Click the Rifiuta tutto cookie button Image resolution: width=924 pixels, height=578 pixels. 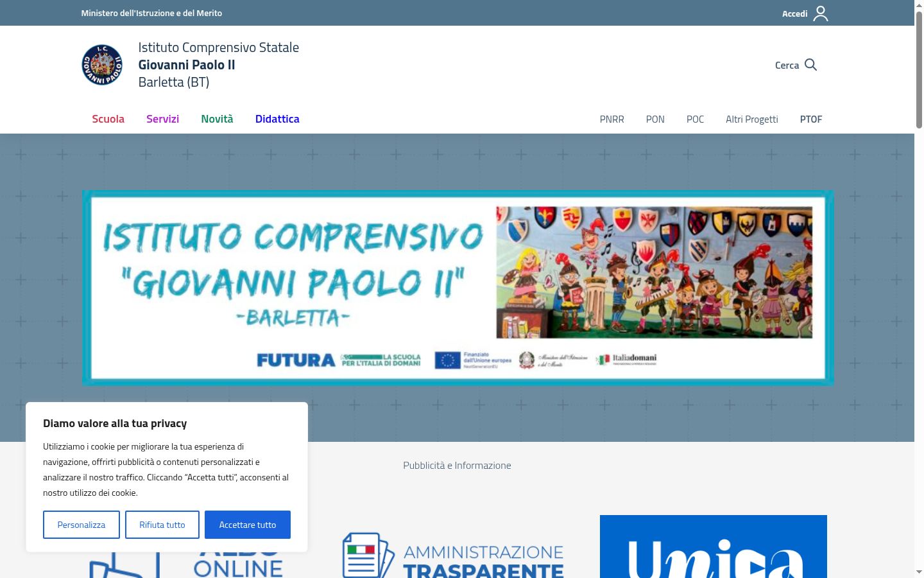[x=162, y=525]
